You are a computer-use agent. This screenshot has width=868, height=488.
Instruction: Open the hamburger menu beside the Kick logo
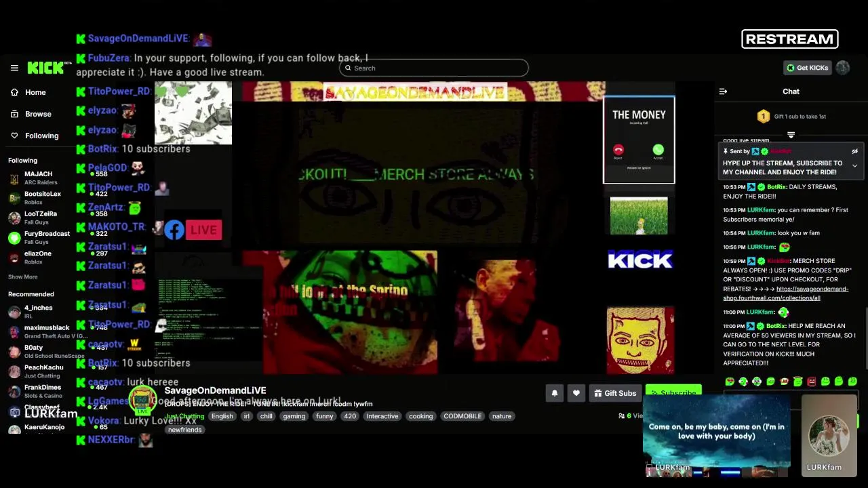(x=14, y=68)
